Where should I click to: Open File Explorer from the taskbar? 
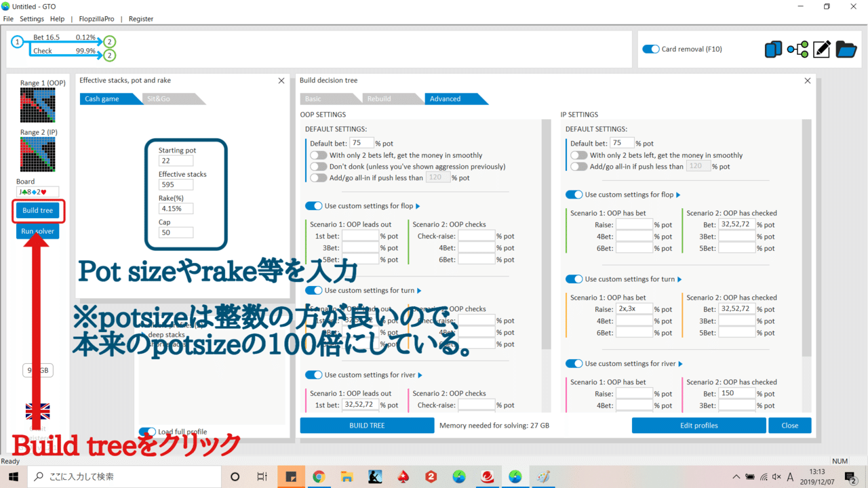pyautogui.click(x=347, y=476)
